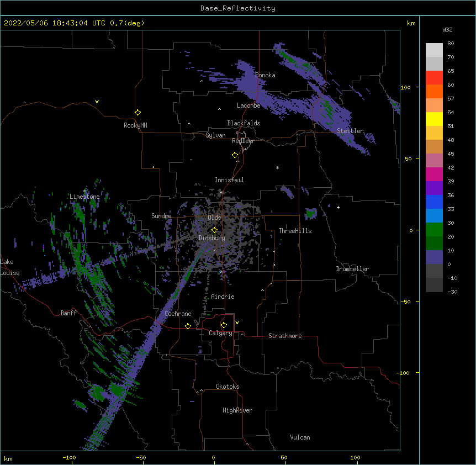Screen dimensions: 476x465
Task: Click the Innisfail city label
Action: coord(229,180)
